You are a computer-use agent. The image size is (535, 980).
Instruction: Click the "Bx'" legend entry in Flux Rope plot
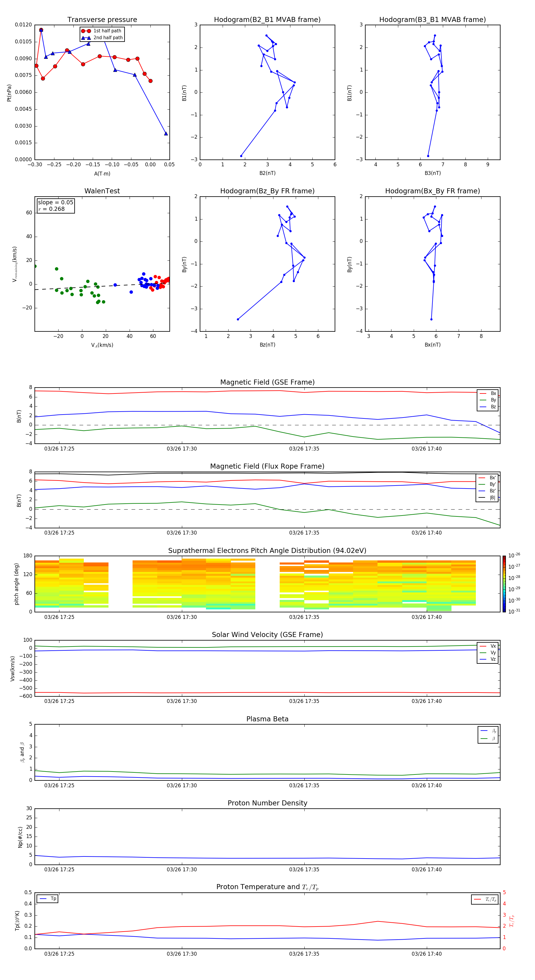click(487, 478)
